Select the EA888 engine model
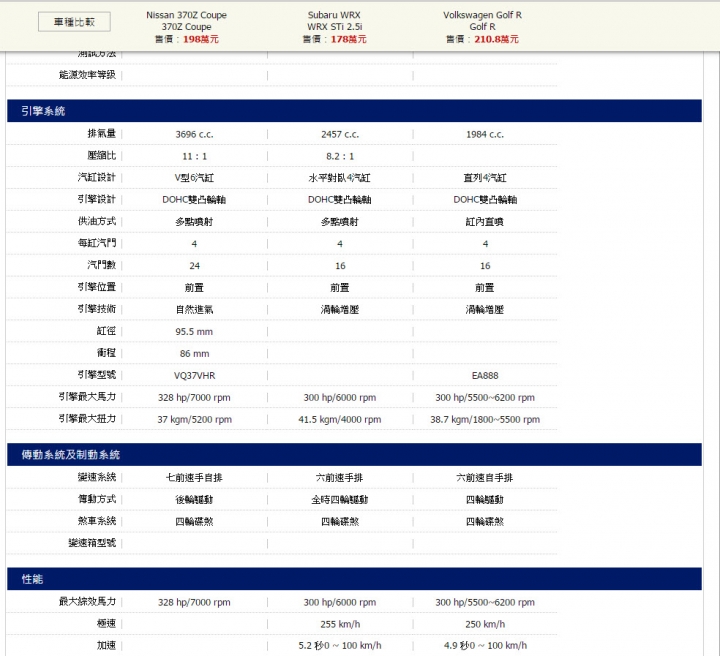The height and width of the screenshot is (656, 720). (485, 376)
